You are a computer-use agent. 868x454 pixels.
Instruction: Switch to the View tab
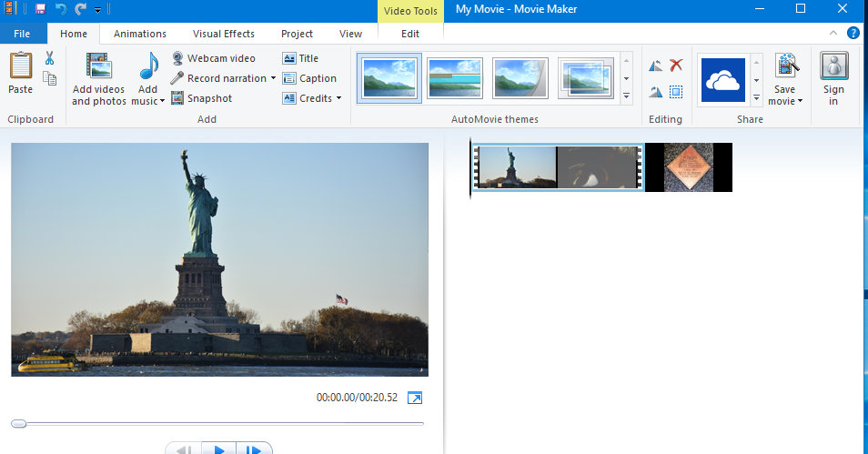click(x=350, y=34)
